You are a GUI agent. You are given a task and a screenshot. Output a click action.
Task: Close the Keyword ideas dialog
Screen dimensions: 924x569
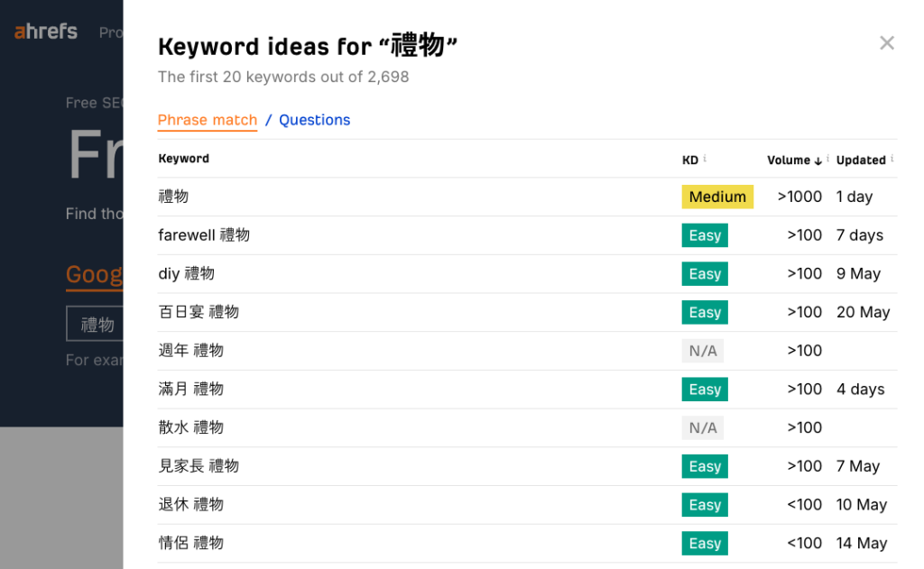[886, 43]
